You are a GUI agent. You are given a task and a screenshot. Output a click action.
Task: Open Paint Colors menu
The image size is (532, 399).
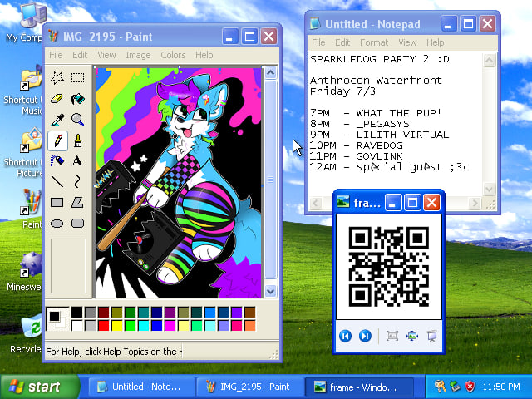(x=173, y=55)
